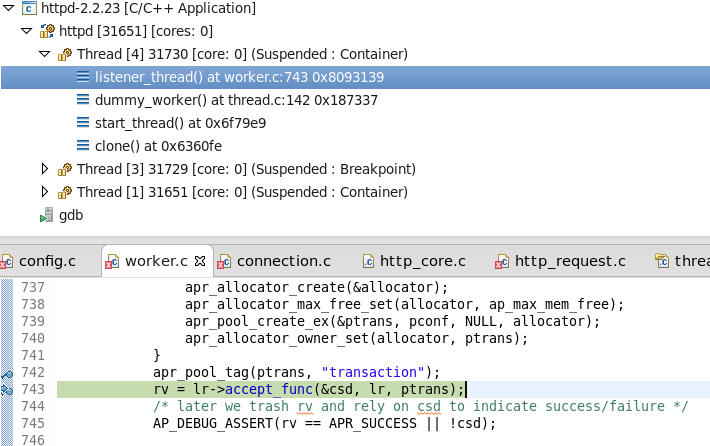This screenshot has height=446, width=710.
Task: Expand Thread [1] 31651 in the debug tree
Action: pyautogui.click(x=44, y=192)
